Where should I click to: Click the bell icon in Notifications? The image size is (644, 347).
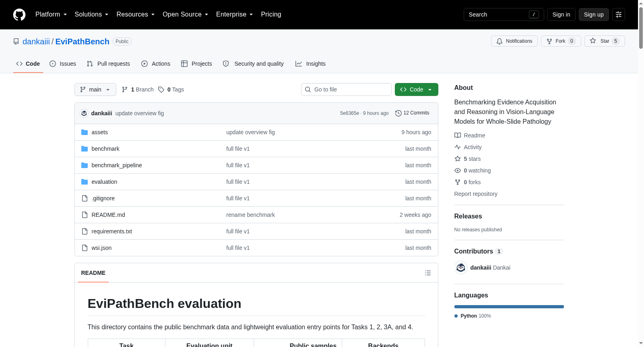click(500, 41)
